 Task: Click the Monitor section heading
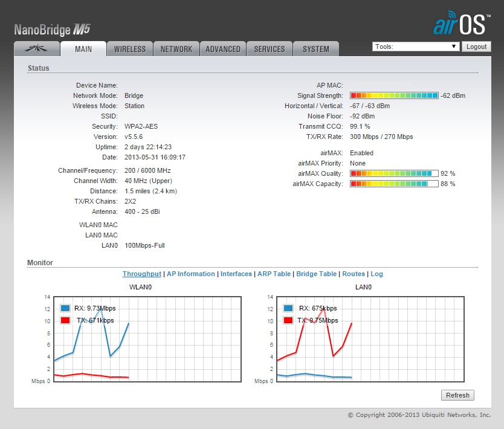point(40,263)
